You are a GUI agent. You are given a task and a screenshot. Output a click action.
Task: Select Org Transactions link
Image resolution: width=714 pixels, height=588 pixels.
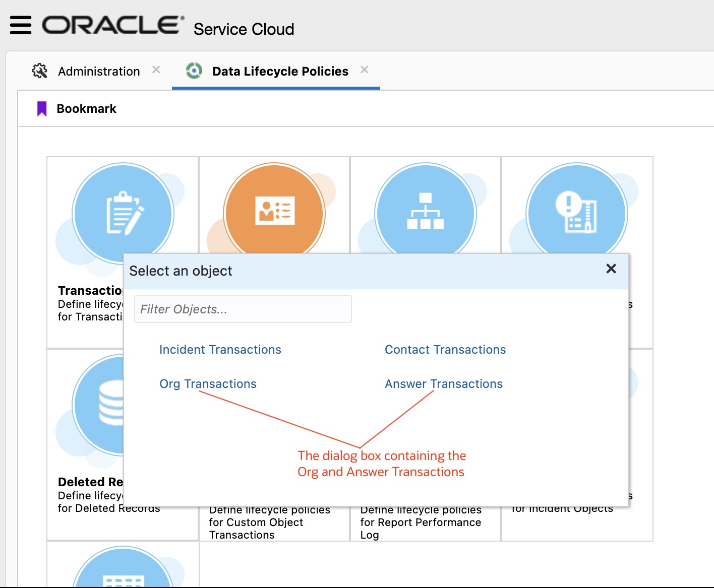click(208, 384)
